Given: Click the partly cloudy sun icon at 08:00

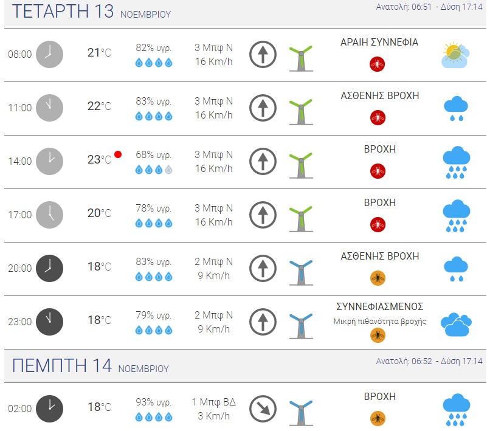Looking at the screenshot, I should 455,55.
